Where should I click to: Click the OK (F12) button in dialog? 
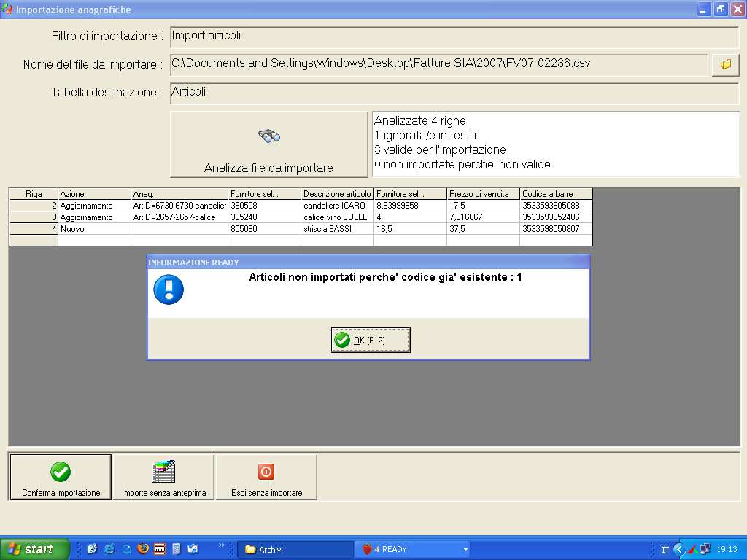[x=371, y=340]
